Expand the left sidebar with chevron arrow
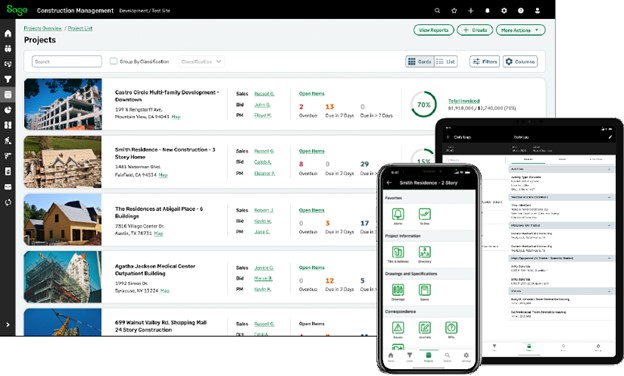This screenshot has height=376, width=624. click(8, 325)
